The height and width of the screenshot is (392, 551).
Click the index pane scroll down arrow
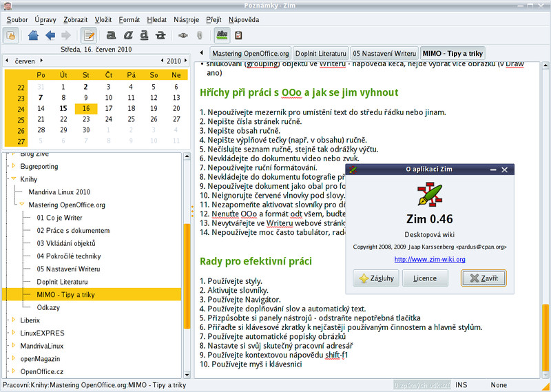[187, 375]
